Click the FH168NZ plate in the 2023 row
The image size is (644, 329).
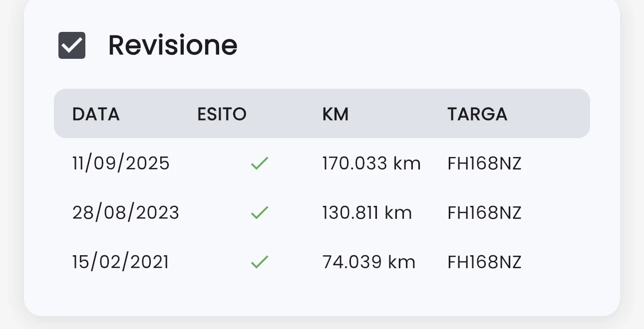[x=484, y=213]
